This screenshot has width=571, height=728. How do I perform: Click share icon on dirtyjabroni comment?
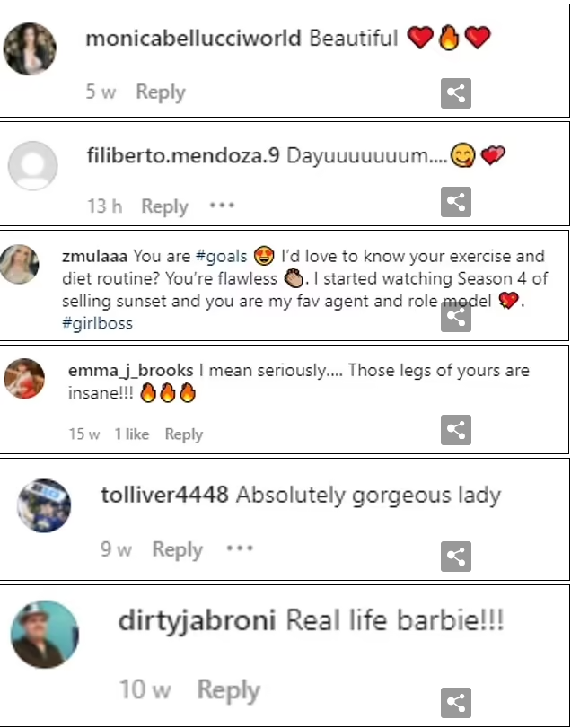456,703
